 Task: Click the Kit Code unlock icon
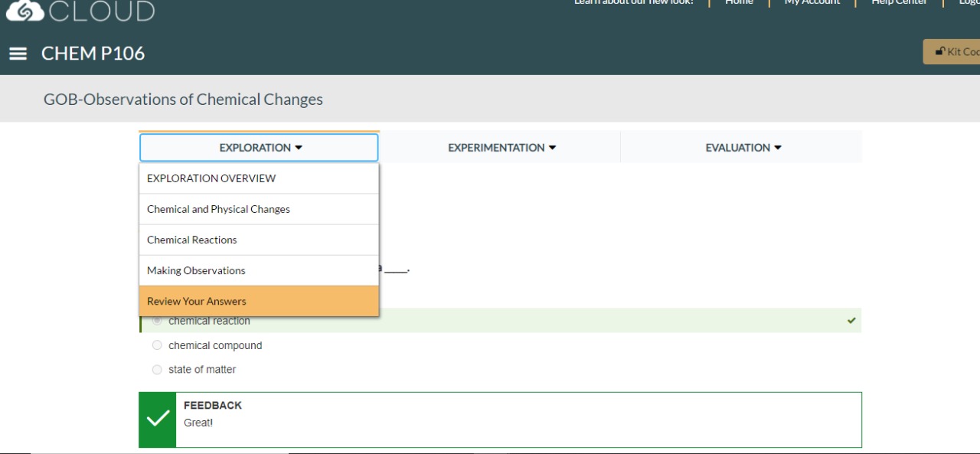[x=939, y=51]
